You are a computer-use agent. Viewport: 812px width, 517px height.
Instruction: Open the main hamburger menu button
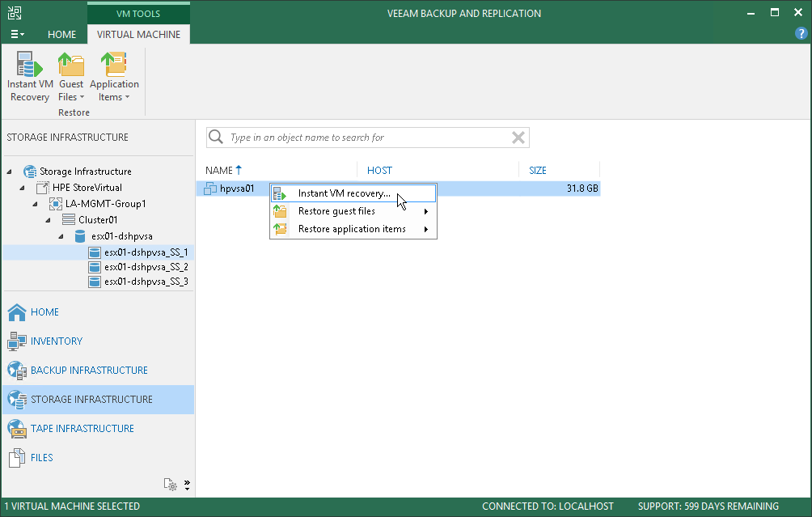click(17, 34)
